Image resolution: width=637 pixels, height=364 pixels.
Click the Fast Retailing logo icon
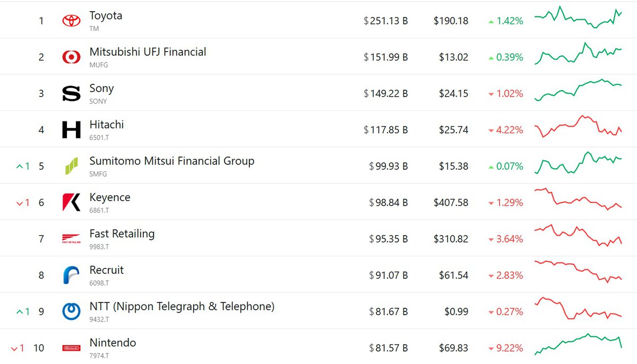pos(71,239)
